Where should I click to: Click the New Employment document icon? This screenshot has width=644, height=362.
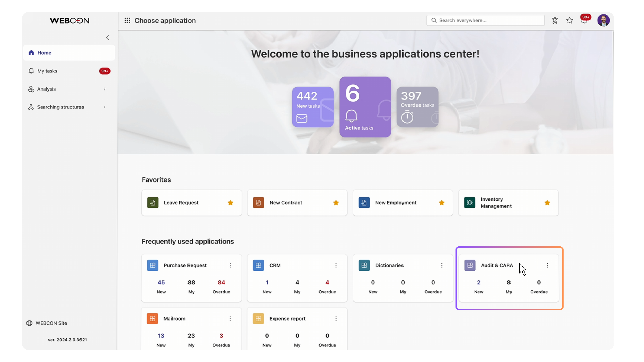pos(364,203)
